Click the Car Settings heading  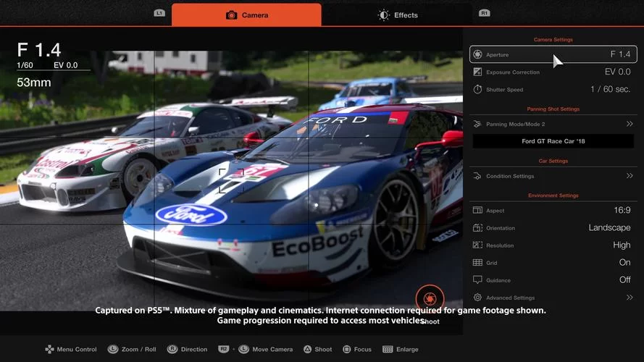tap(553, 161)
